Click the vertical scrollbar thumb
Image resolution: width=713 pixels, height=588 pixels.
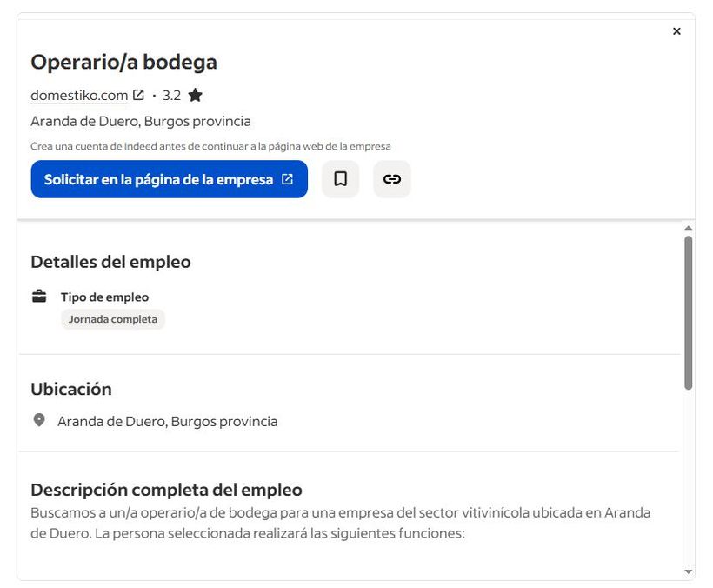(689, 313)
